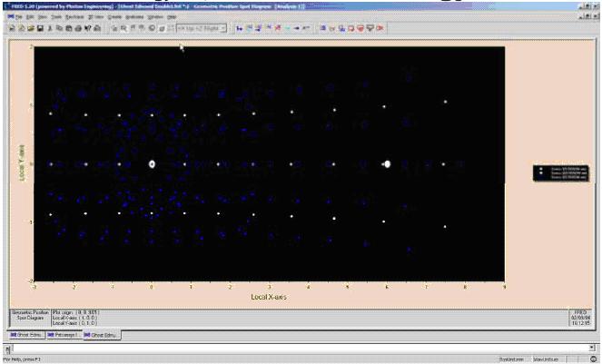Open the Edit menu

pyautogui.click(x=30, y=17)
